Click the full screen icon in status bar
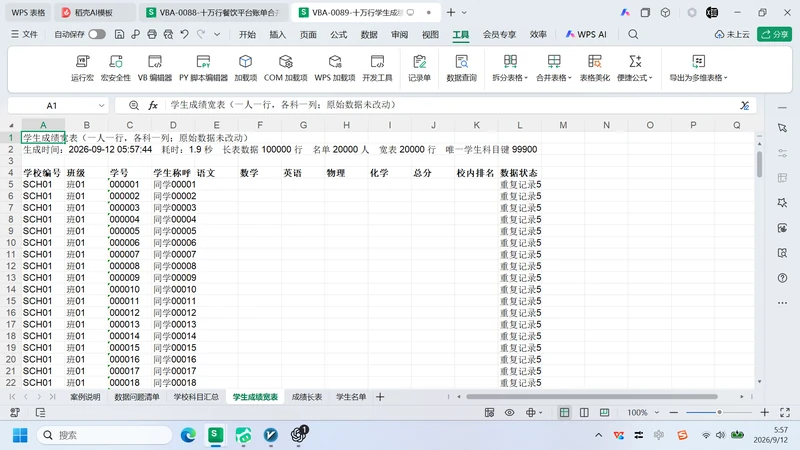 click(785, 412)
